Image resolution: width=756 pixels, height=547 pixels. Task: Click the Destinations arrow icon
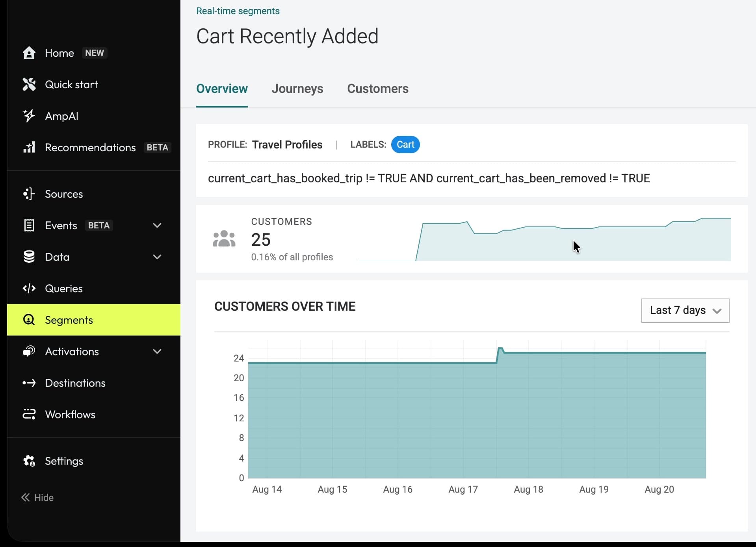[29, 383]
